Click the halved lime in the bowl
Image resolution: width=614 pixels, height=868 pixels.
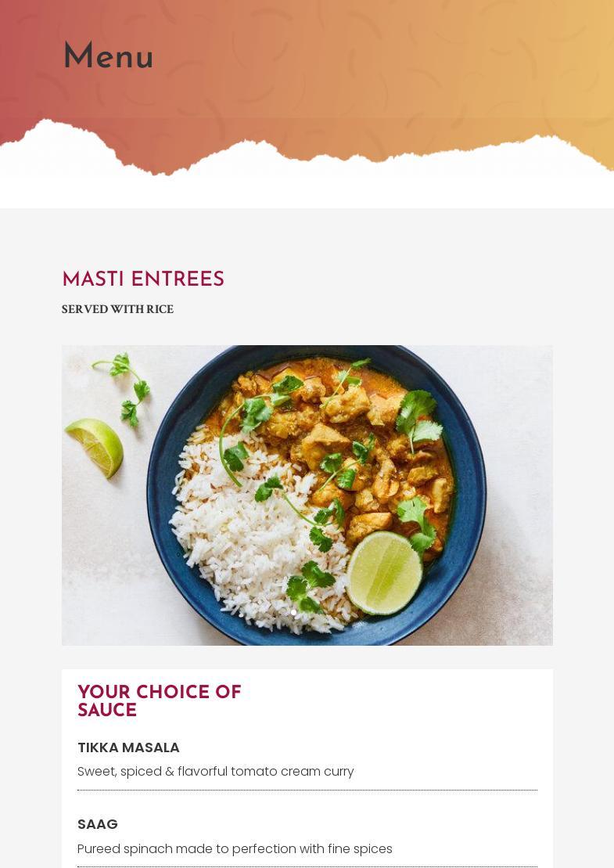384,573
